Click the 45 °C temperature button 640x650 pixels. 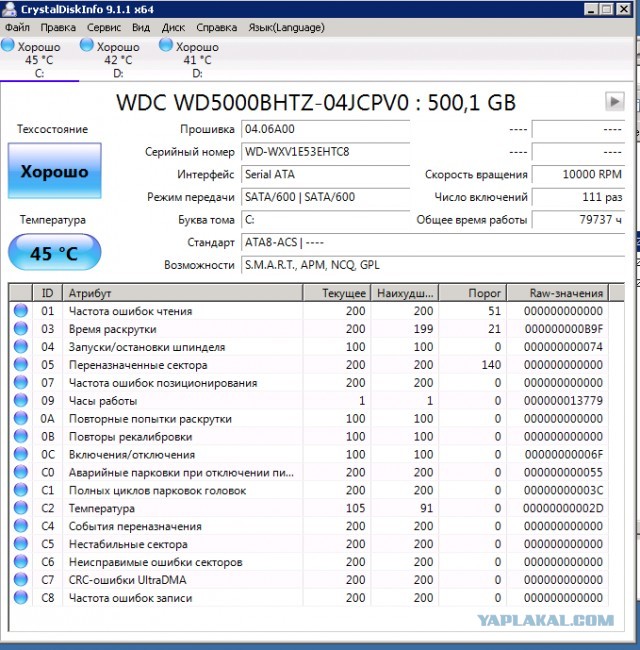tap(55, 252)
